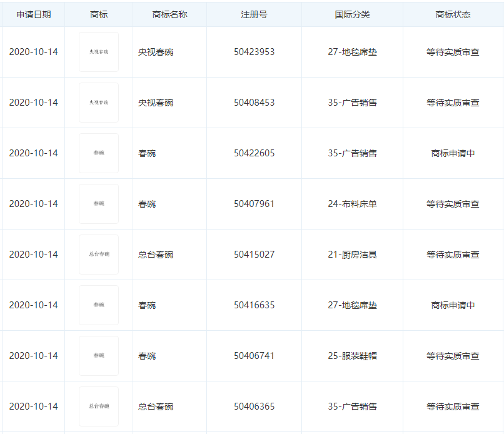The image size is (504, 434).
Task: Select registration number 50407961
Action: (x=254, y=204)
